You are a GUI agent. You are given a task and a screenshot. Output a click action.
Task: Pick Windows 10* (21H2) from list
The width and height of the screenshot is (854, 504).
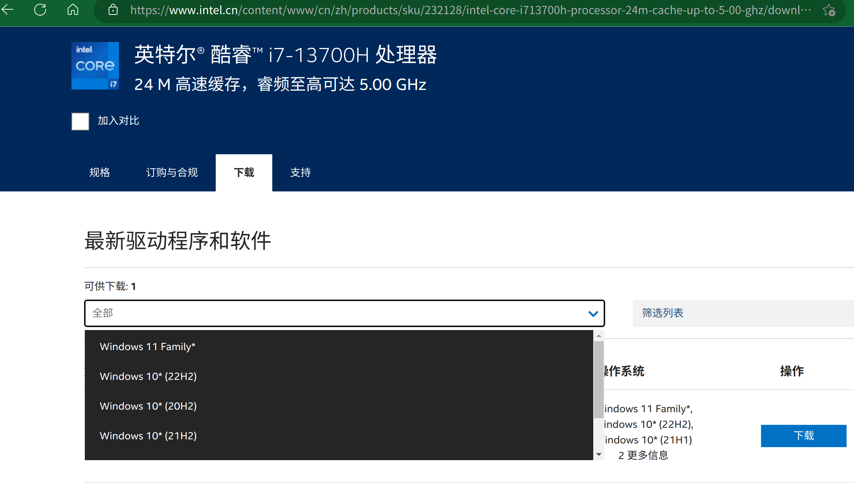[148, 436]
